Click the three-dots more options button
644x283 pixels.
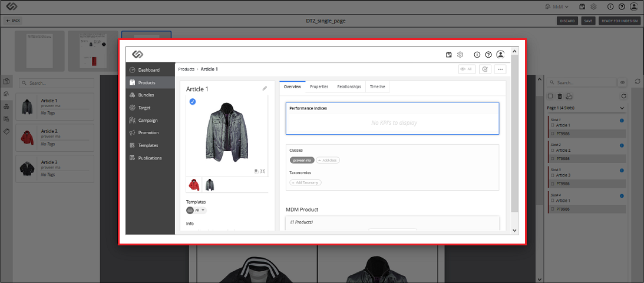500,69
